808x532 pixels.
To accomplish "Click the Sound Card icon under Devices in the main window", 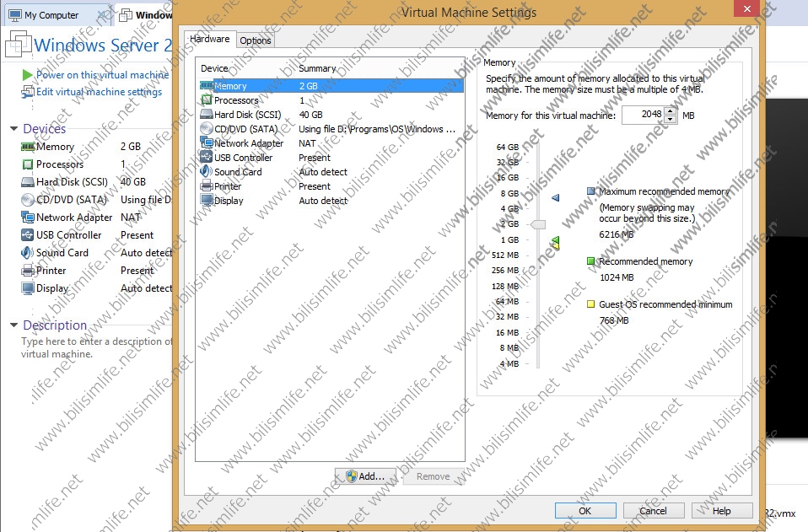I will click(28, 252).
